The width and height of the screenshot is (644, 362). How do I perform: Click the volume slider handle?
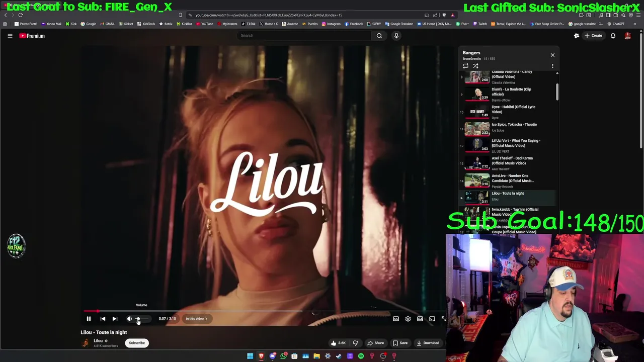138,319
